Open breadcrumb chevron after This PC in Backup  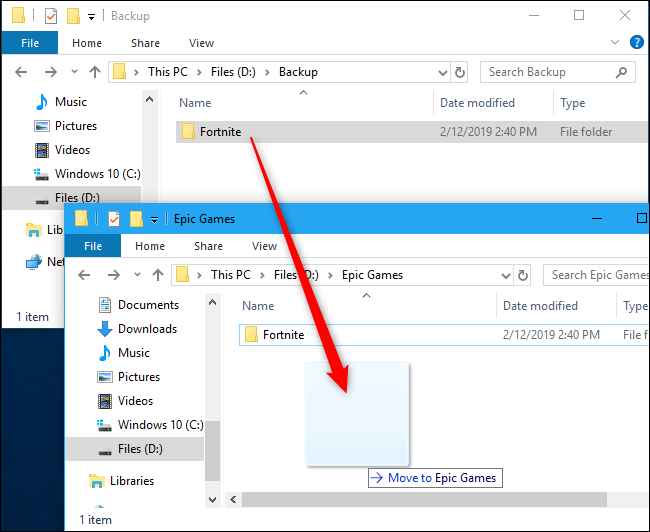pyautogui.click(x=199, y=73)
